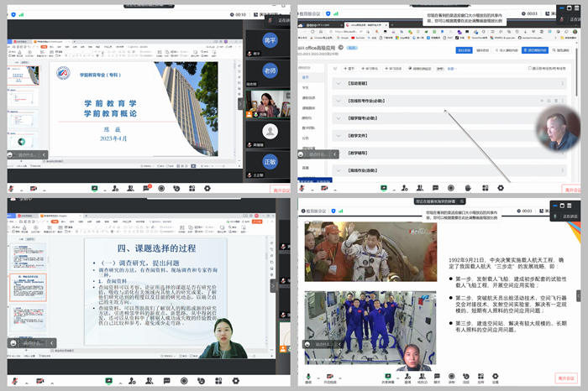
Task: Click 蒋平 participant avatar in top-left window
Action: click(270, 40)
